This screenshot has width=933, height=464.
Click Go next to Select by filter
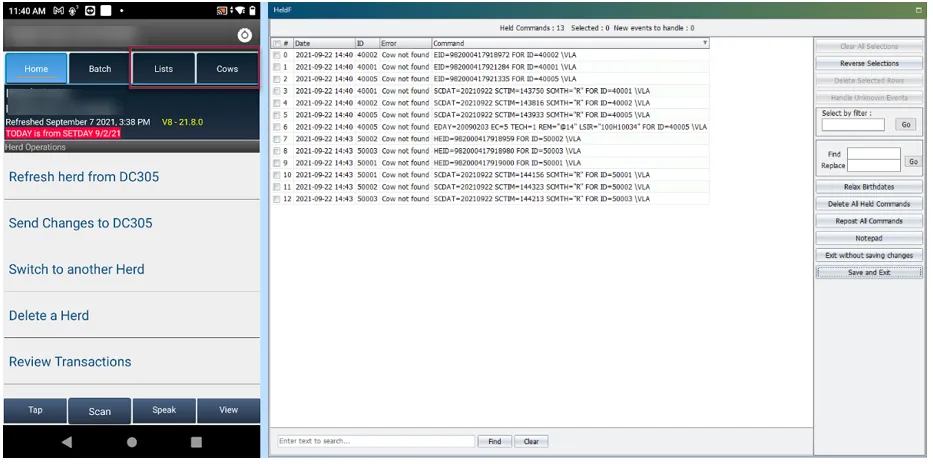coord(906,125)
